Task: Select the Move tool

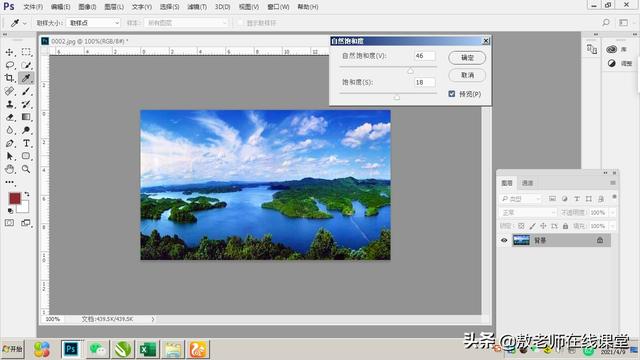Action: (10, 52)
